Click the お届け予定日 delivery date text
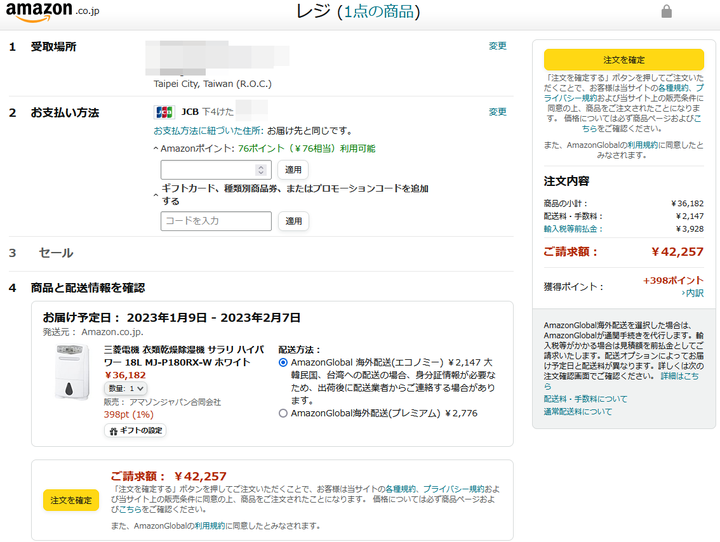 coord(172,318)
